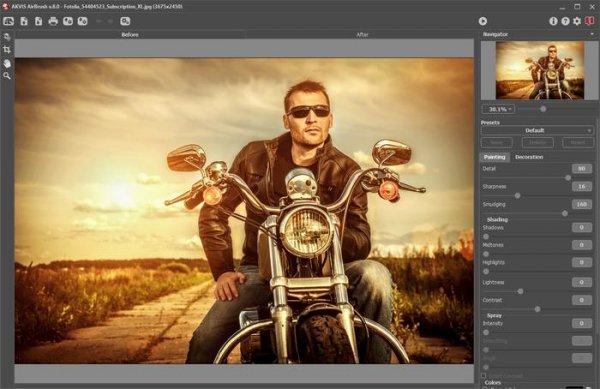Click the Save preset button
Viewport: 600px width, 389px height.
pos(496,143)
